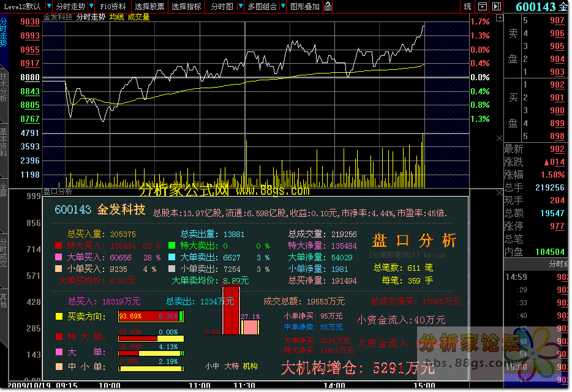This screenshot has width=572, height=392.
Task: Click the 8880 baseline price on Y axis
Action: pyautogui.click(x=30, y=77)
